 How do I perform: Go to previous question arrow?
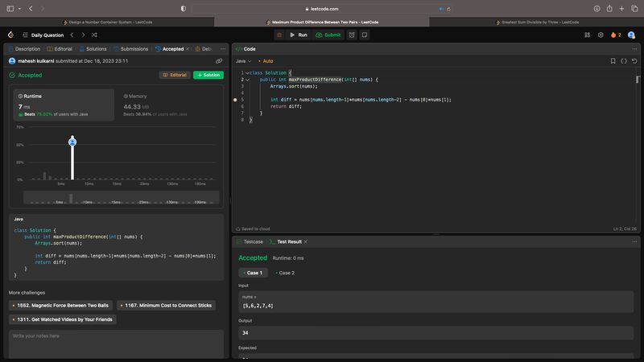pyautogui.click(x=72, y=35)
